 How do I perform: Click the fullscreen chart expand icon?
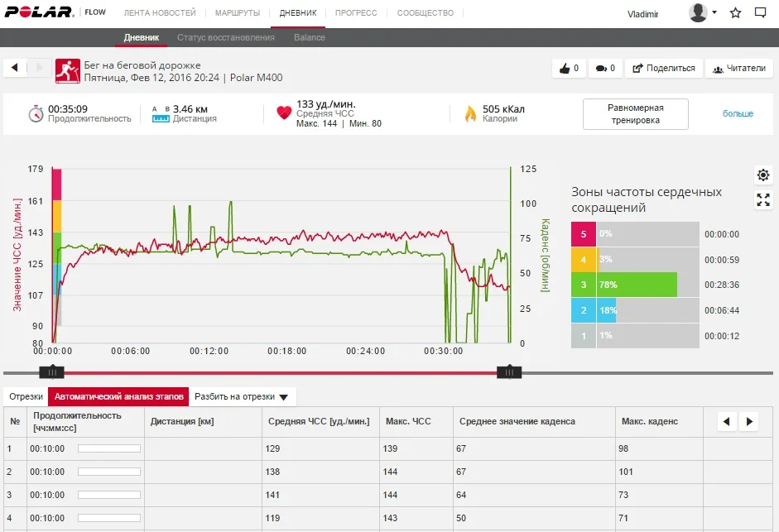763,200
